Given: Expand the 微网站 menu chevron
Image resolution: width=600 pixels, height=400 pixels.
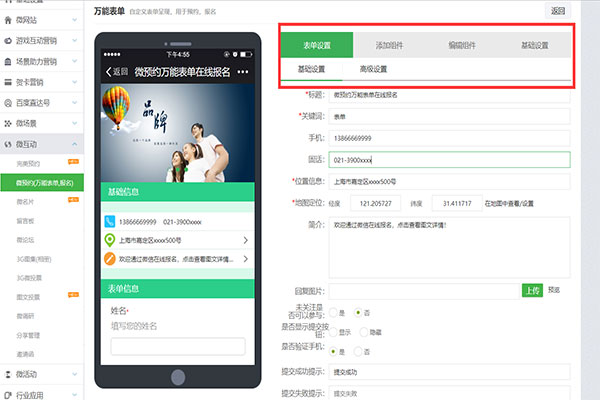Looking at the screenshot, I should click(75, 20).
